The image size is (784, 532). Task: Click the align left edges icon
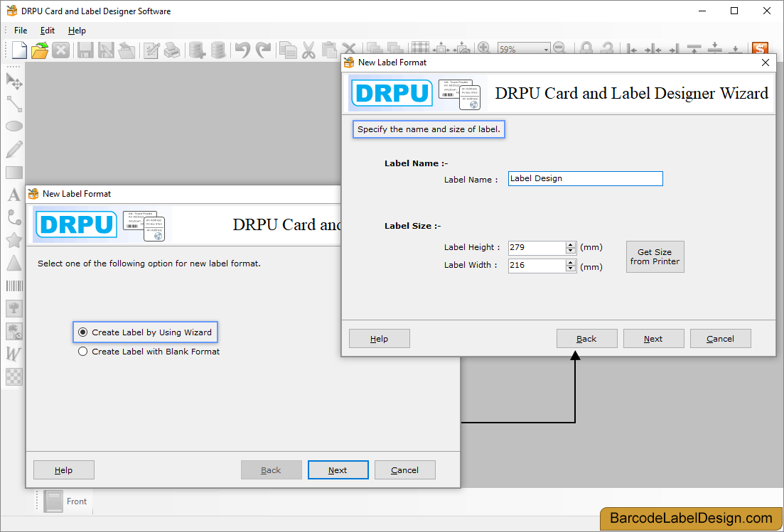coord(632,48)
